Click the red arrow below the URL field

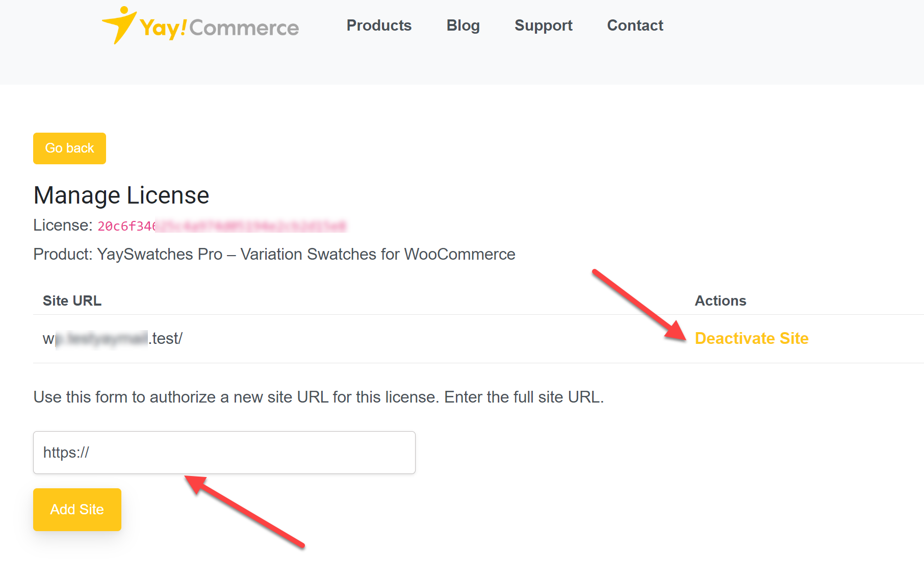pyautogui.click(x=244, y=511)
